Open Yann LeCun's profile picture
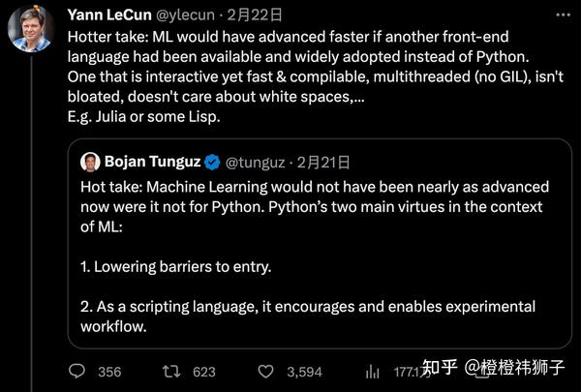 pyautogui.click(x=32, y=29)
